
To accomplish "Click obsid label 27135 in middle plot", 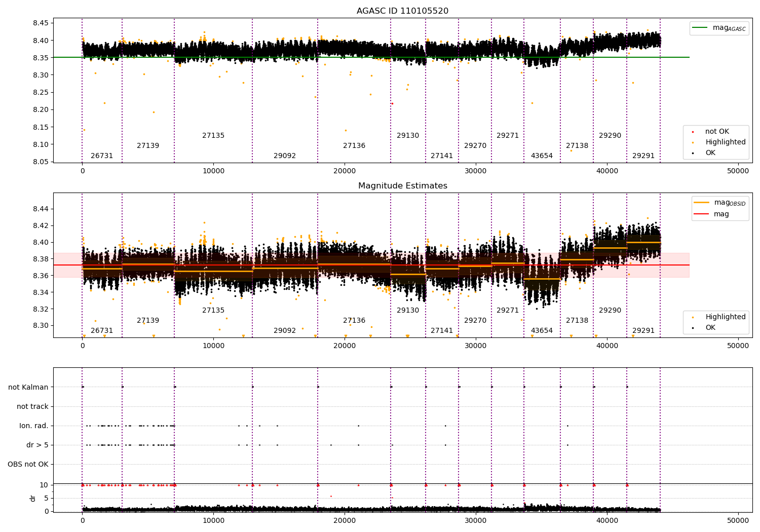I will tap(213, 311).
